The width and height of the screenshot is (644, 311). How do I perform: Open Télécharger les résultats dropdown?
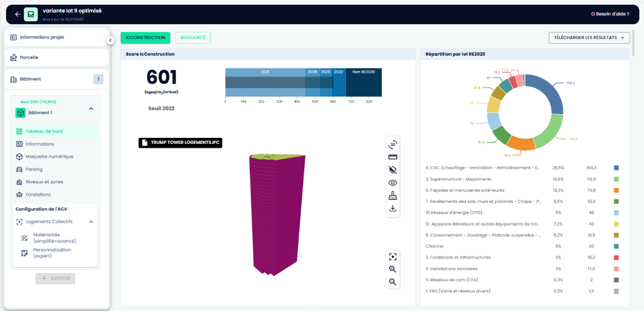[x=589, y=38]
